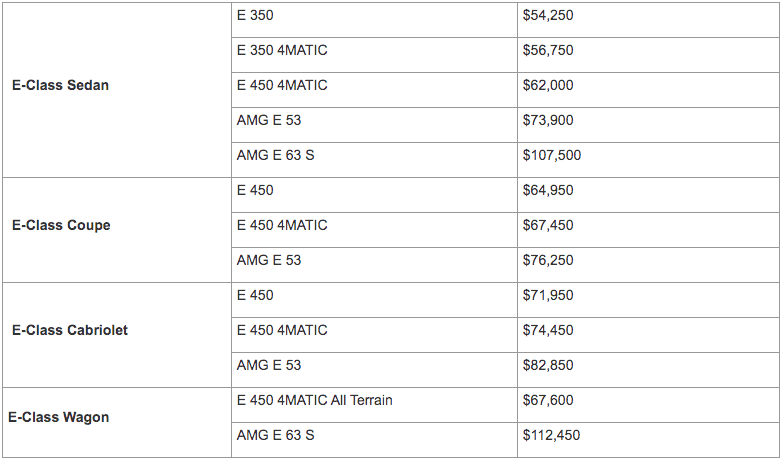
Task: Select the E-Class Wagon header cell
Action: click(117, 422)
